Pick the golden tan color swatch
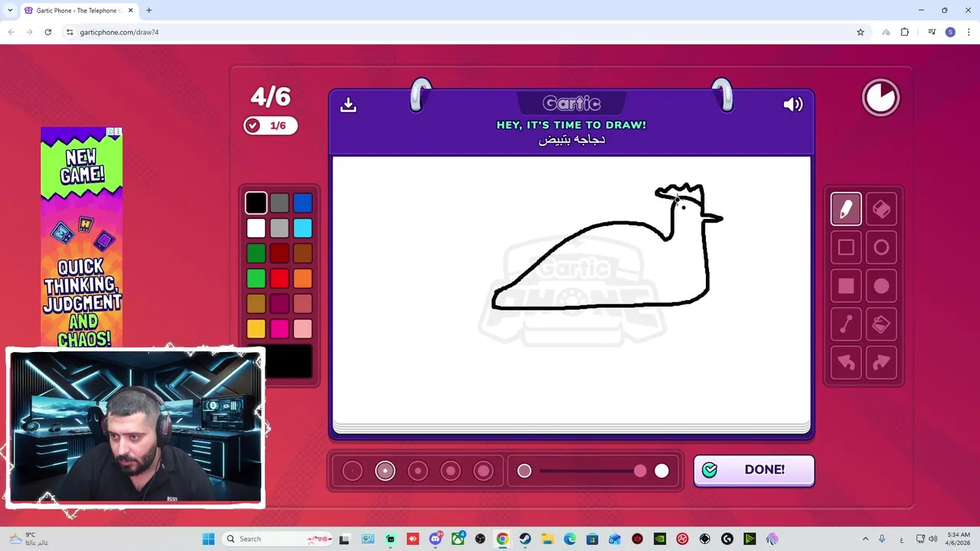980x551 pixels. tap(256, 304)
